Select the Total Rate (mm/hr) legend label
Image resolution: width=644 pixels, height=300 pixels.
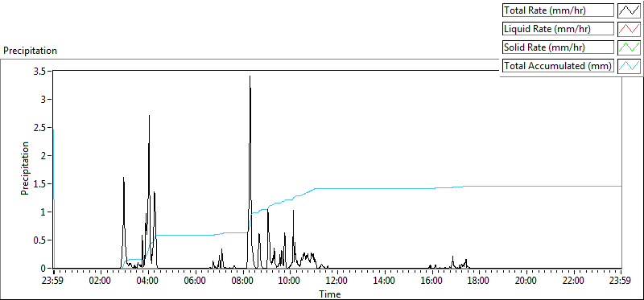point(558,10)
